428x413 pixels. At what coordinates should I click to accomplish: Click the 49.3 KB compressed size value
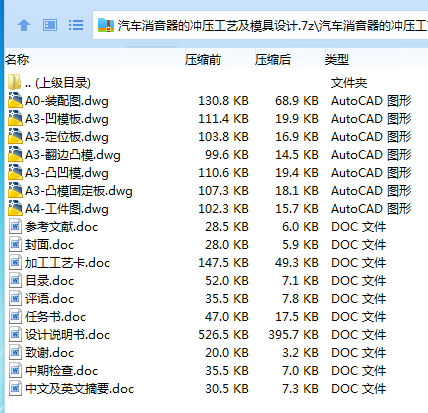297,263
